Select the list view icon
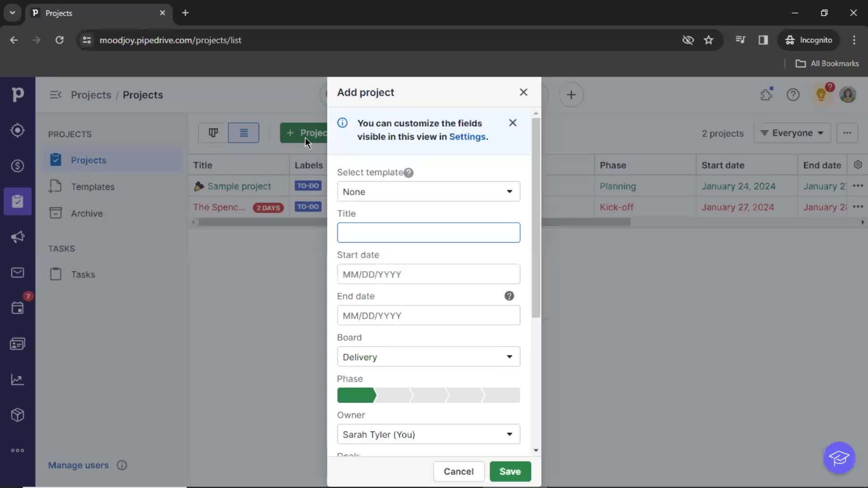This screenshot has height=488, width=868. [244, 133]
